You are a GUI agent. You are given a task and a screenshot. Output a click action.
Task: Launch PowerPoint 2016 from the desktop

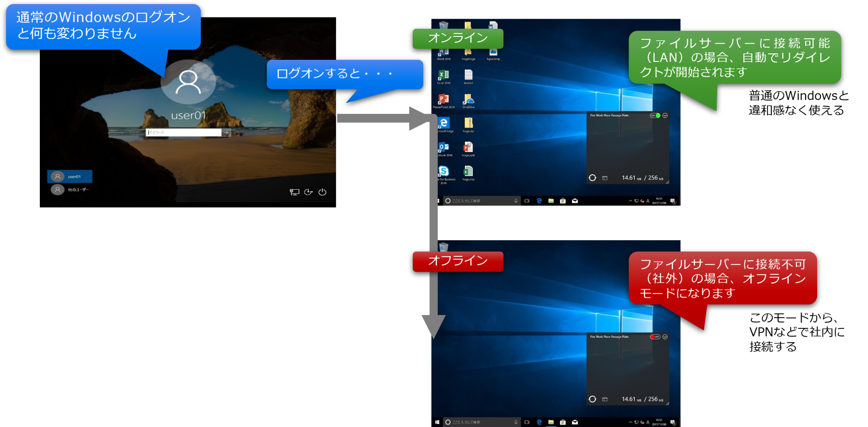(x=442, y=99)
